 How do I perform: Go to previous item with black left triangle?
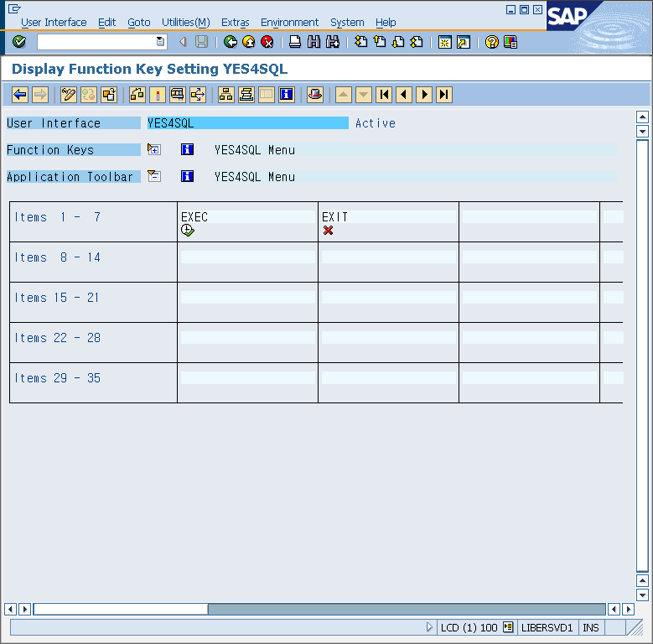click(x=404, y=95)
